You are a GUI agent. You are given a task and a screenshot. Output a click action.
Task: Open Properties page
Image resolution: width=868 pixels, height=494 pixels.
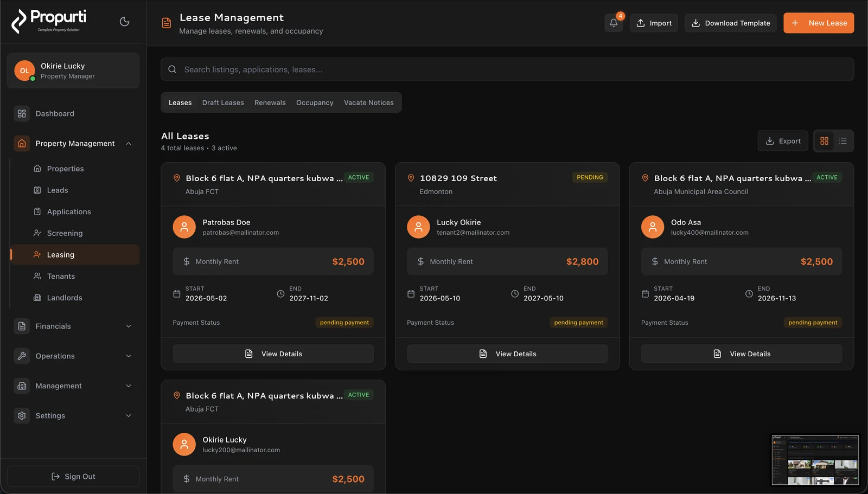(75, 169)
